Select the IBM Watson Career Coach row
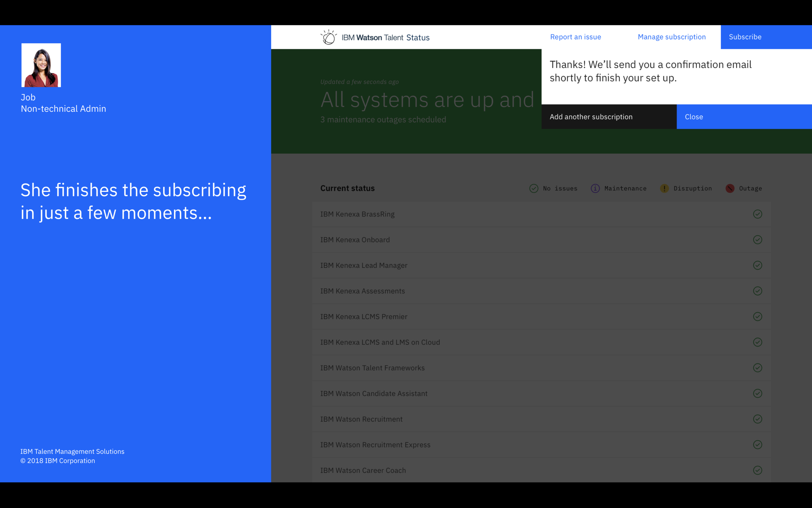The height and width of the screenshot is (508, 812). pos(541,470)
